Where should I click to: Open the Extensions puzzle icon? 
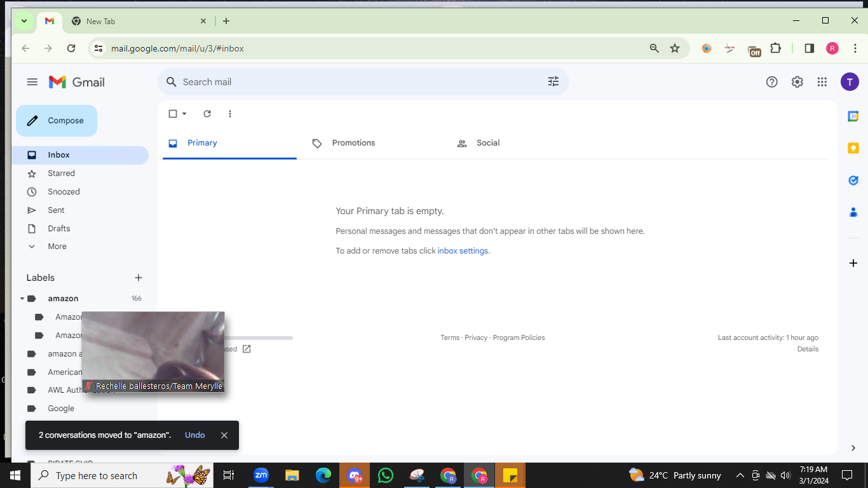[775, 48]
